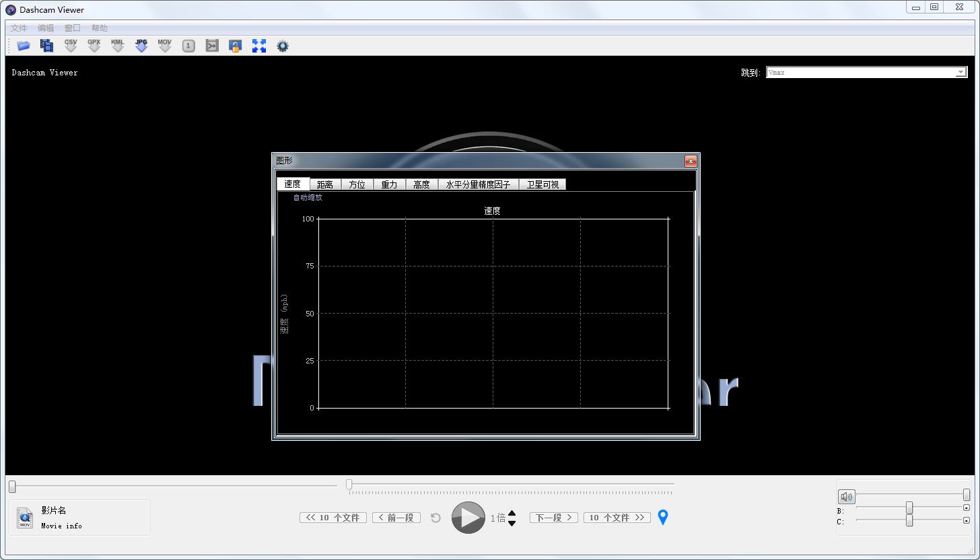The height and width of the screenshot is (560, 980).
Task: Switch to the 距离 tab
Action: [325, 184]
